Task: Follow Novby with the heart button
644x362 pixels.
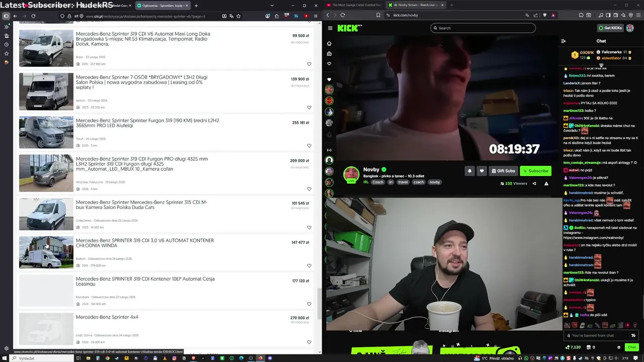Action: [x=481, y=171]
